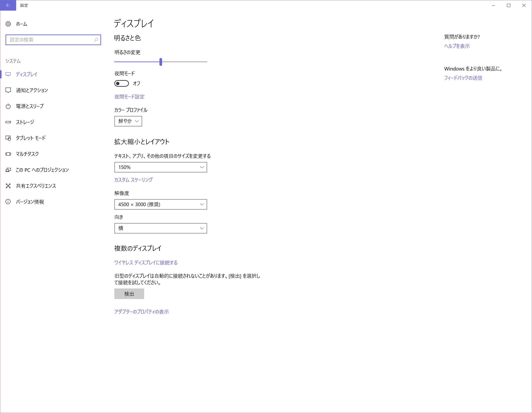Maximize the 設定 window

tap(509, 5)
